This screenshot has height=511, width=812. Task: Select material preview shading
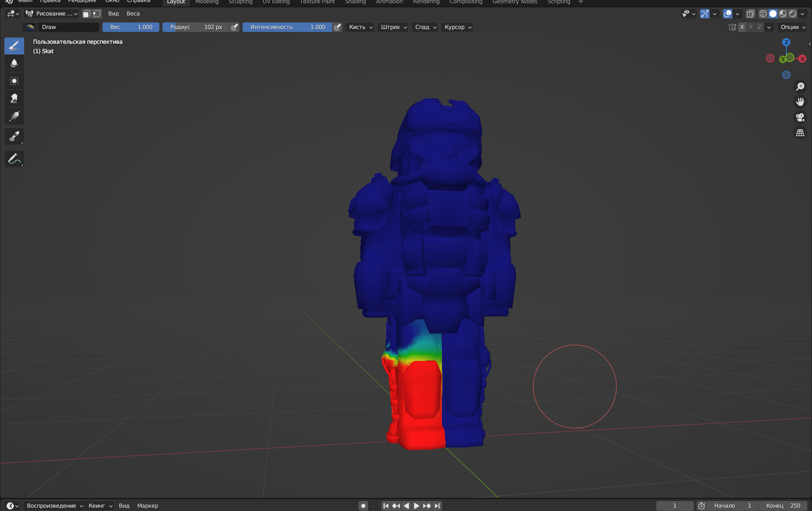[783, 13]
